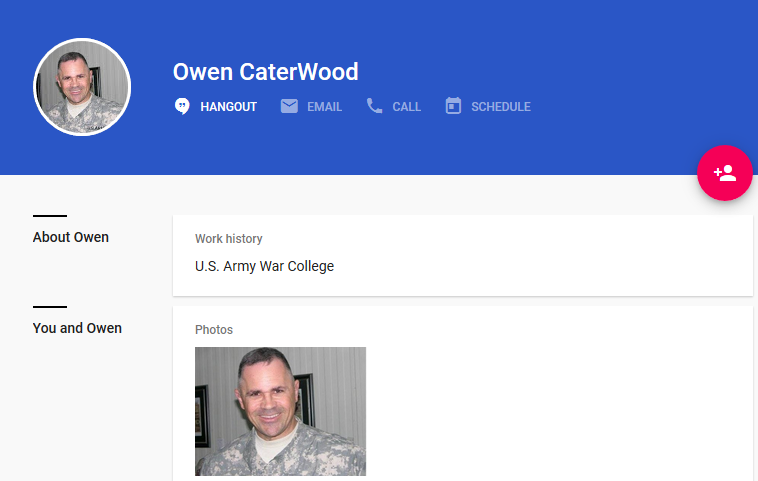Click the Schedule calendar icon
This screenshot has height=481, width=758.
(x=453, y=106)
